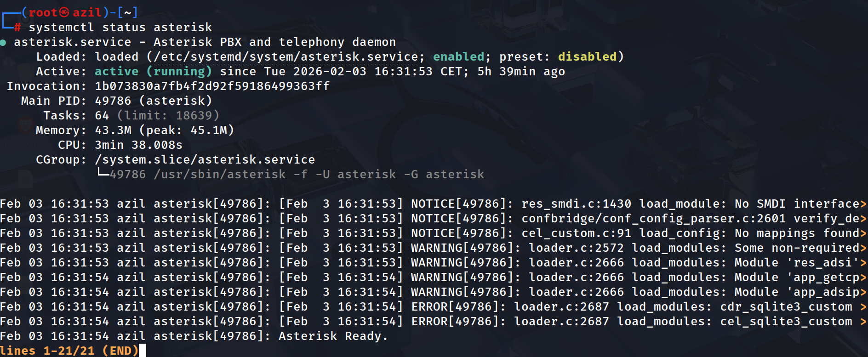Click the skull icon in the prompt
The image size is (868, 357).
(x=64, y=12)
